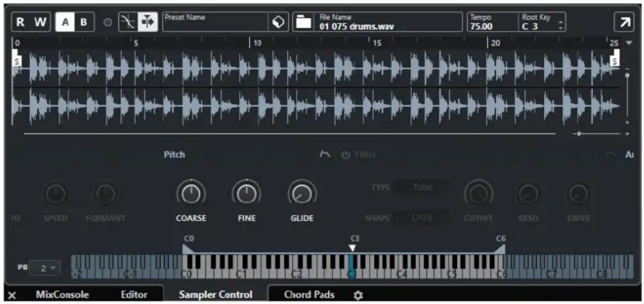Screen dimensions: 644x304
Task: Toggle the Auto-Scroll arrow icon
Action: click(147, 22)
